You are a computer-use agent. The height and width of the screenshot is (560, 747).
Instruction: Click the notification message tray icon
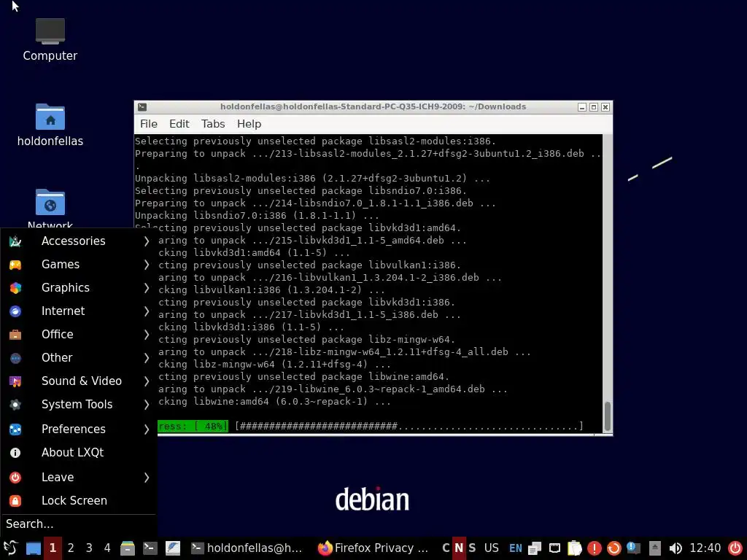tap(634, 548)
